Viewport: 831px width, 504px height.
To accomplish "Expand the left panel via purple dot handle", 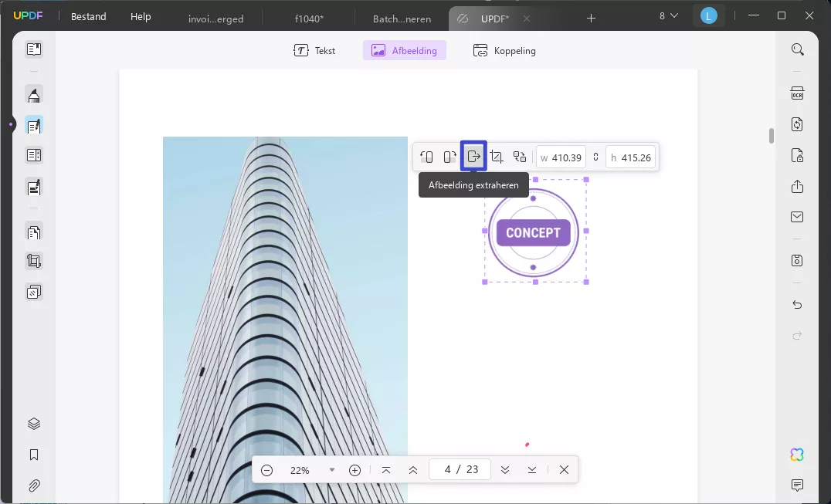I will pos(11,124).
